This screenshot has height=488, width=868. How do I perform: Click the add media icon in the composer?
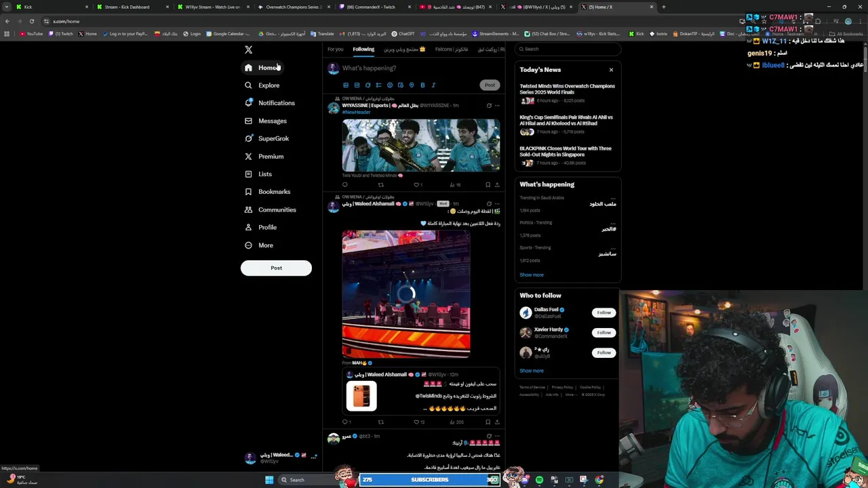(x=346, y=85)
